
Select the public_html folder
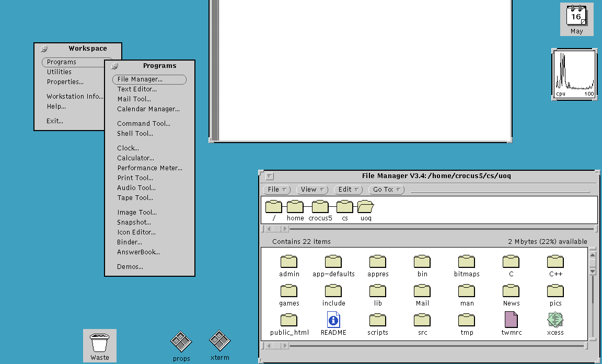click(288, 320)
